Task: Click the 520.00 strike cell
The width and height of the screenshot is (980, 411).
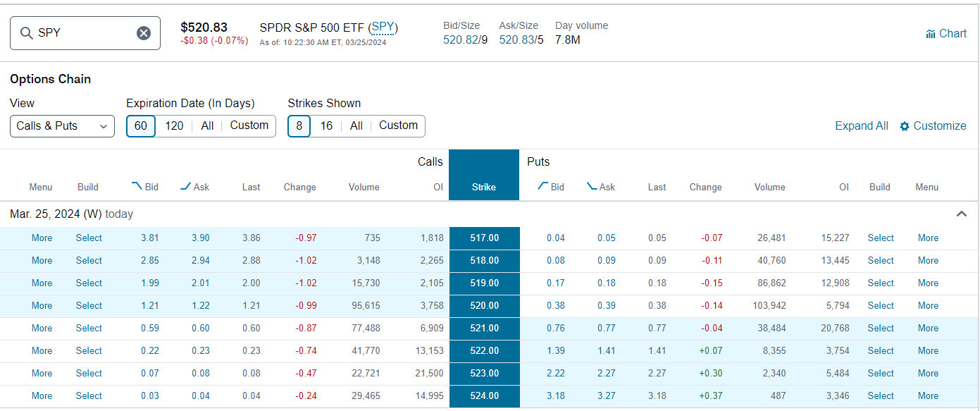Action: click(x=484, y=306)
